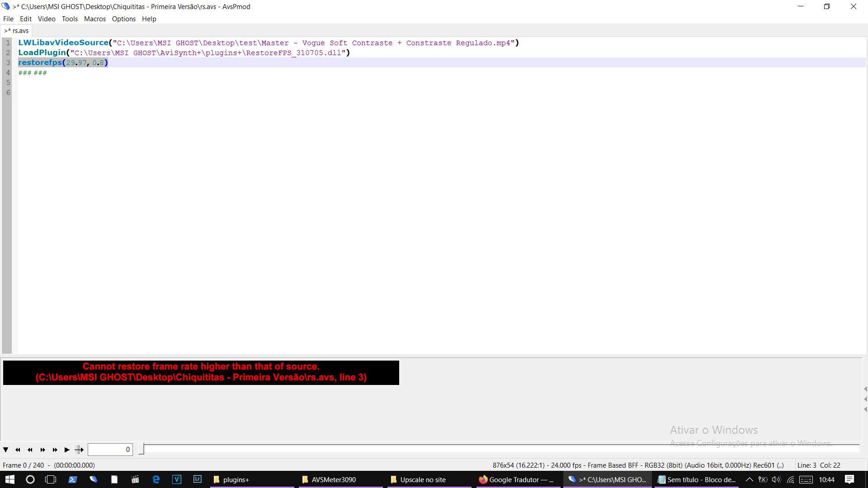Launch Microsoft Edge from taskbar
868x488 pixels.
(156, 479)
